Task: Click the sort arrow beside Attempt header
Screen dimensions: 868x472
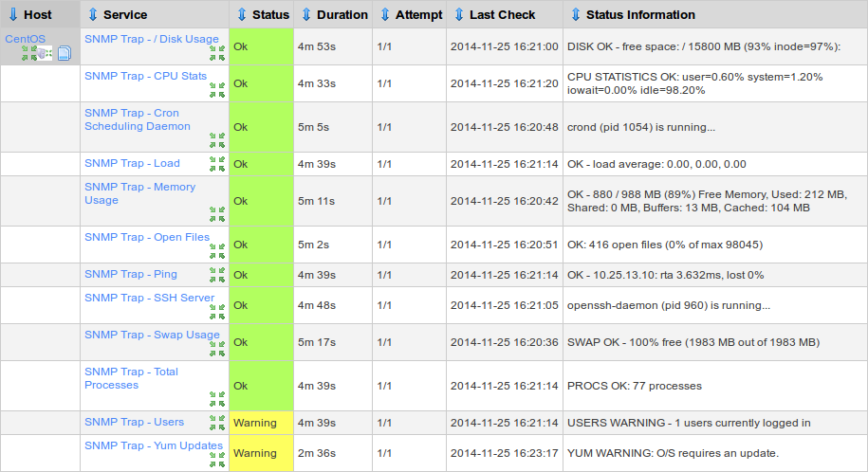Action: pyautogui.click(x=385, y=15)
